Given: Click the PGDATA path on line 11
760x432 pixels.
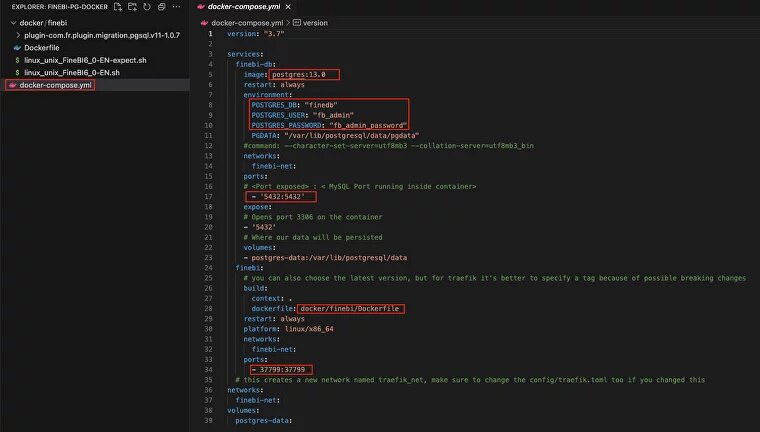Looking at the screenshot, I should pos(351,136).
